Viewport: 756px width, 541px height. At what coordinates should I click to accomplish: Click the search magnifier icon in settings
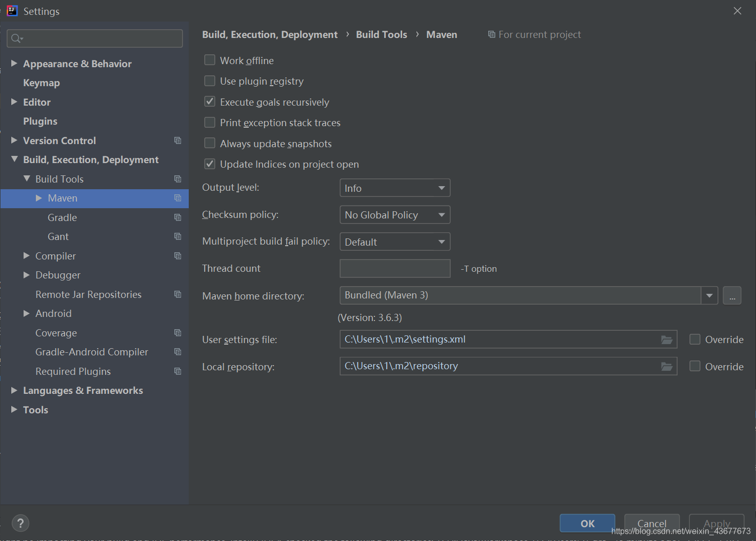pyautogui.click(x=16, y=38)
